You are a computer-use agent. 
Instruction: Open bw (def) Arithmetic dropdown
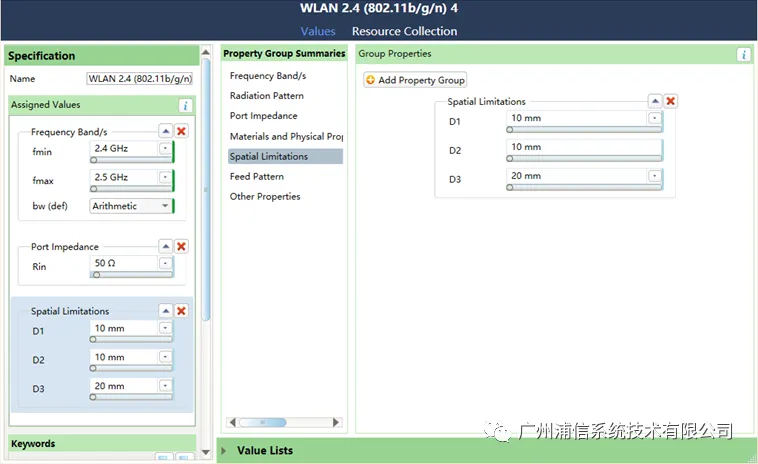point(165,206)
